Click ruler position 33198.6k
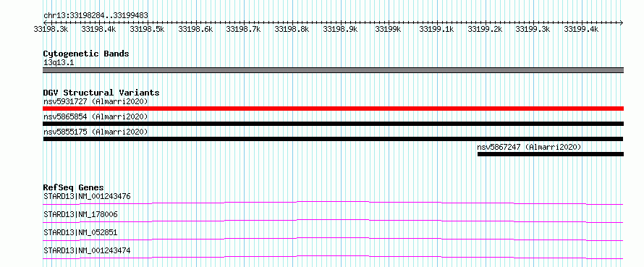 (x=195, y=29)
